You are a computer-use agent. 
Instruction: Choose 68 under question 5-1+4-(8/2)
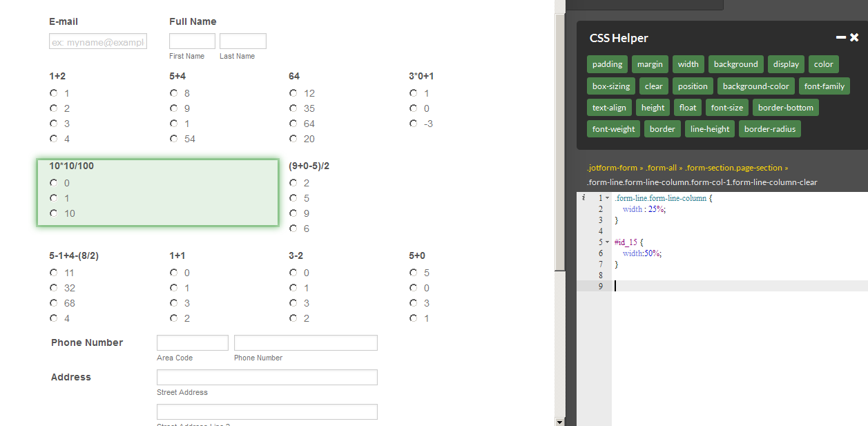[x=54, y=303]
